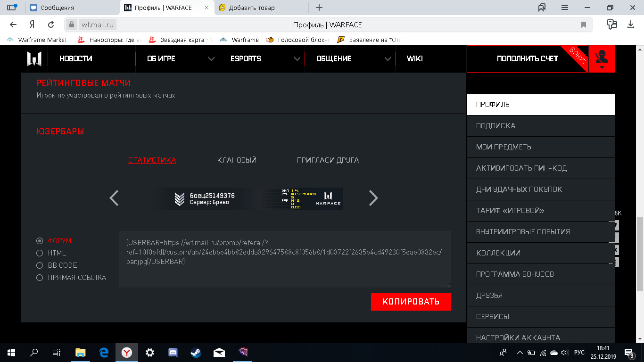Open ПРОГРАММА БОНУСОВ in the sidebar
This screenshot has width=644, height=362.
[541, 274]
